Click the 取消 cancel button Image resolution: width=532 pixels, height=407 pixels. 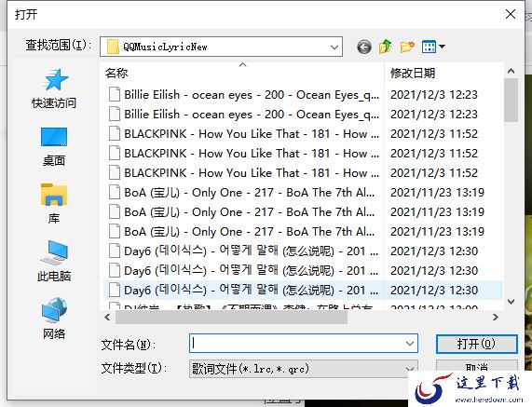[x=477, y=367]
